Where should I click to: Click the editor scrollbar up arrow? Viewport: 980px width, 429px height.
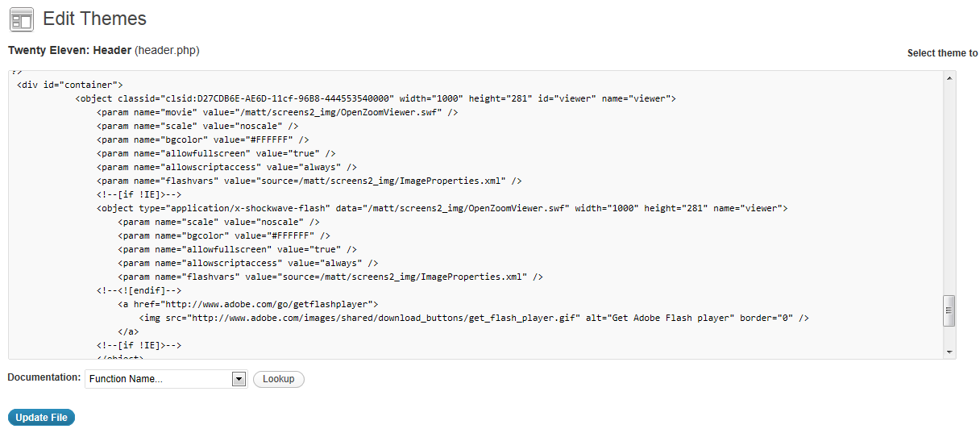point(949,78)
